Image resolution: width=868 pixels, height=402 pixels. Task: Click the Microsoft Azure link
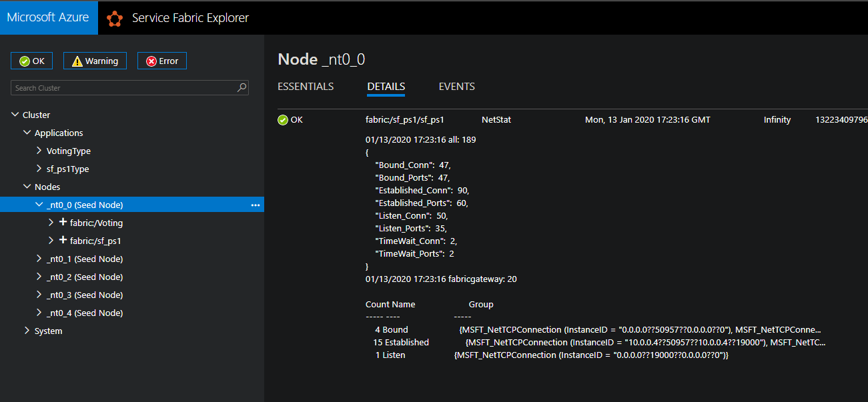48,17
